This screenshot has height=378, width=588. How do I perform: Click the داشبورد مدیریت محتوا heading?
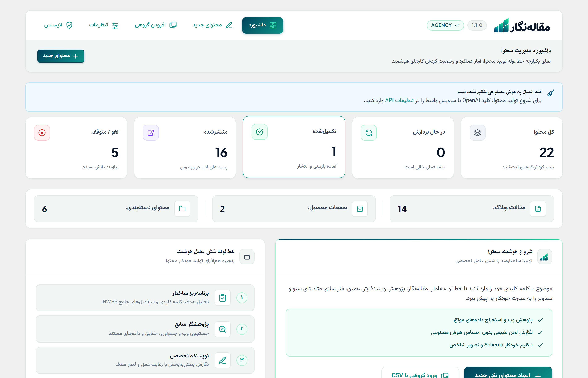click(526, 51)
